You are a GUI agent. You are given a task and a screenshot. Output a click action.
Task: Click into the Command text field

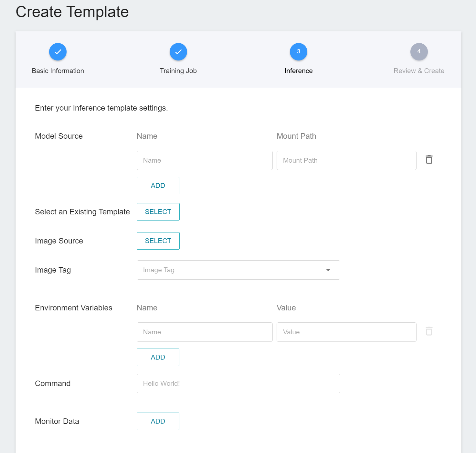(x=238, y=383)
